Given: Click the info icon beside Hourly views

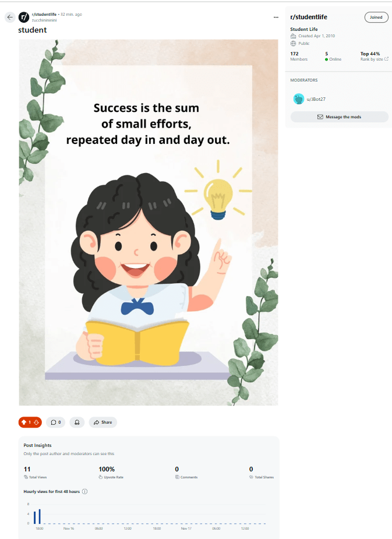Looking at the screenshot, I should [85, 491].
